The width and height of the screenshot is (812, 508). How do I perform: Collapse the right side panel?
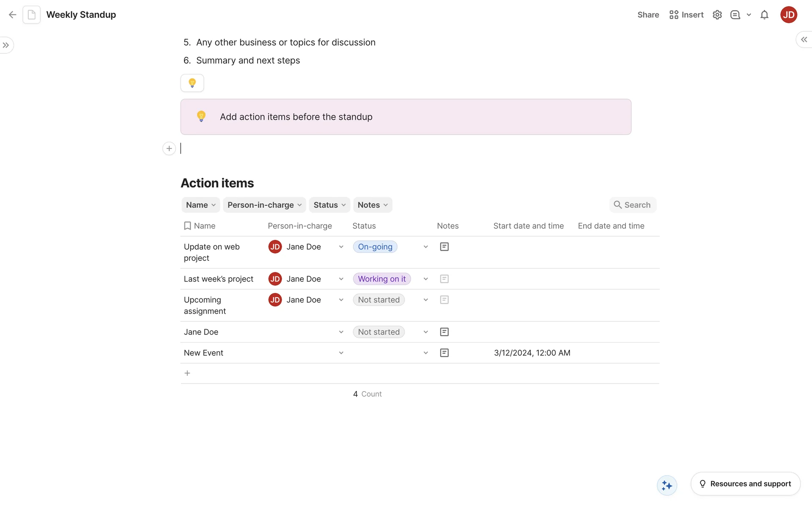pyautogui.click(x=804, y=39)
